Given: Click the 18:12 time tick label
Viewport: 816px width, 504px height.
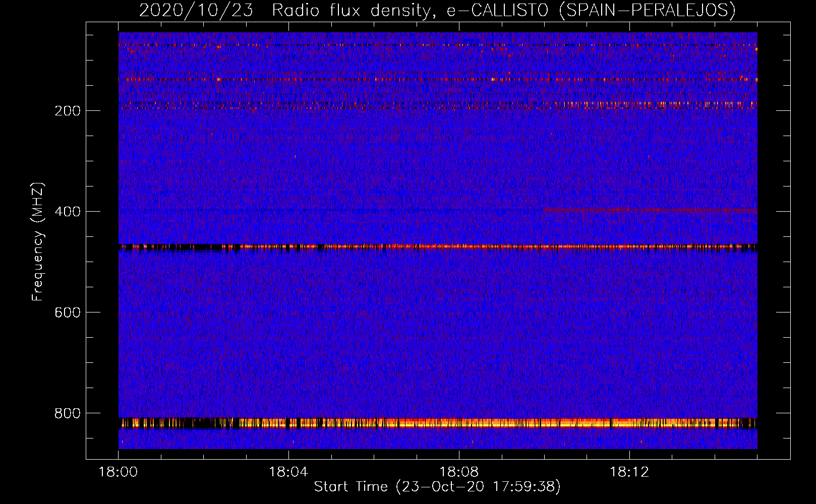Looking at the screenshot, I should pyautogui.click(x=629, y=472).
